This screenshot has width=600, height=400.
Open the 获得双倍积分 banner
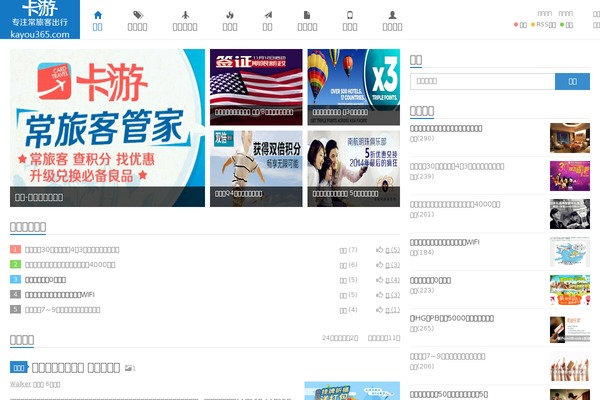pos(256,168)
